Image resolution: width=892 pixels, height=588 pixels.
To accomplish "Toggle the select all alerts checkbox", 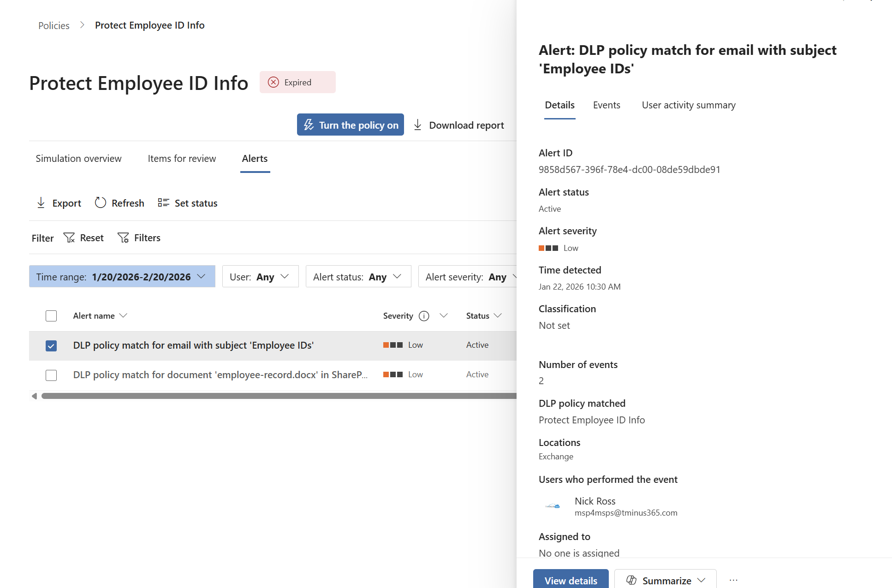I will [51, 316].
